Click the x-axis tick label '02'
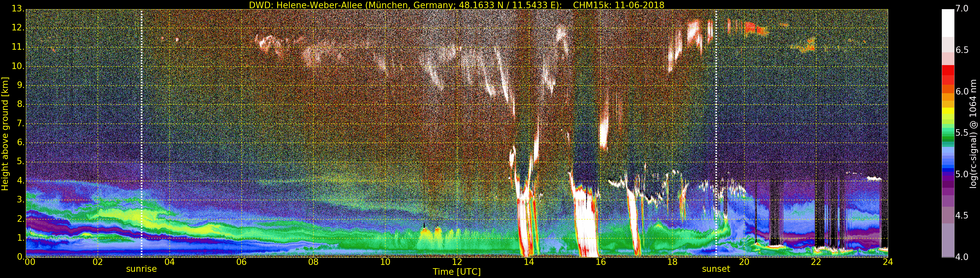This screenshot has width=980, height=278. coord(98,262)
